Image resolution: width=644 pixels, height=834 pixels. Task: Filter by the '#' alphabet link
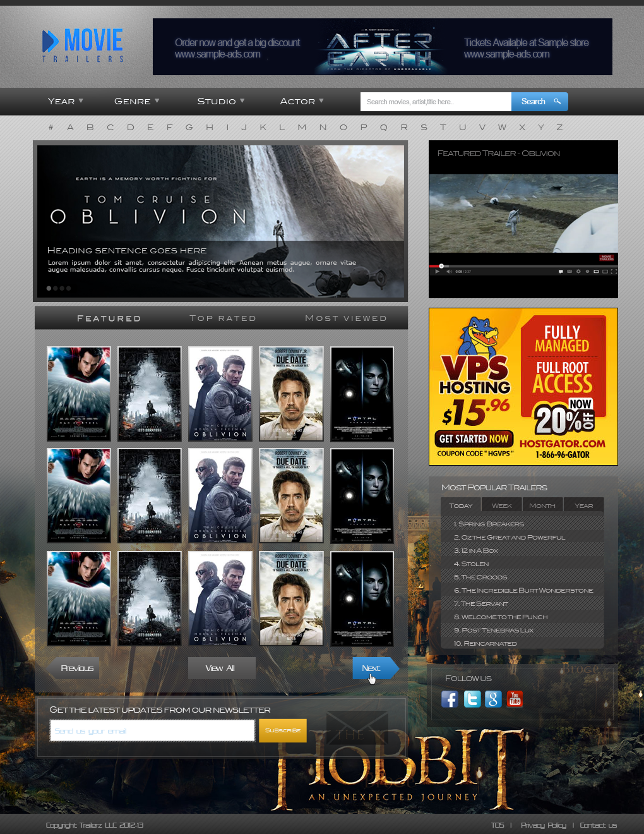[51, 127]
